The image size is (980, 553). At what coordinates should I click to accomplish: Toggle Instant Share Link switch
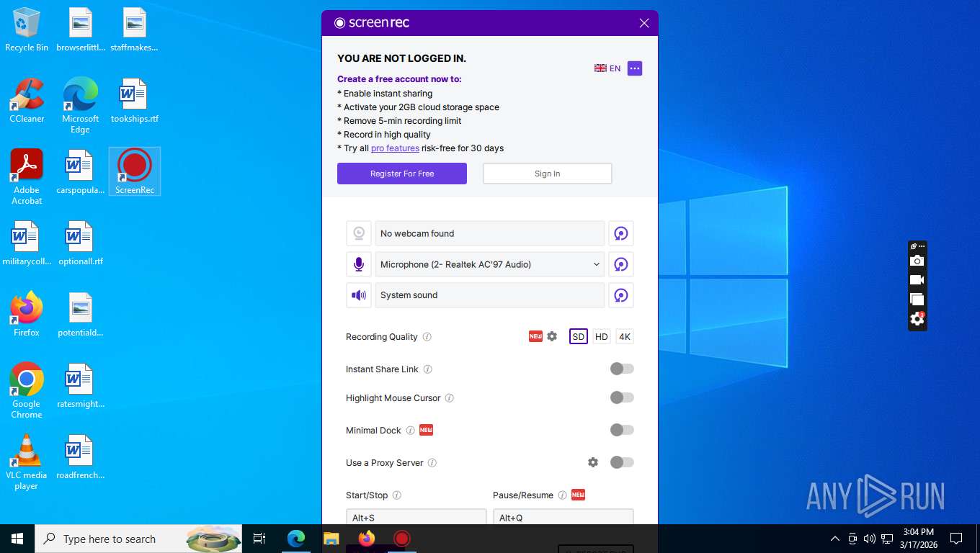[622, 369]
